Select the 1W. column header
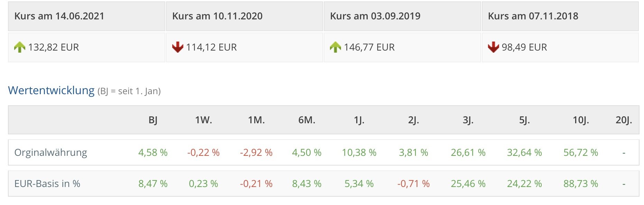The height and width of the screenshot is (205, 644). [203, 120]
